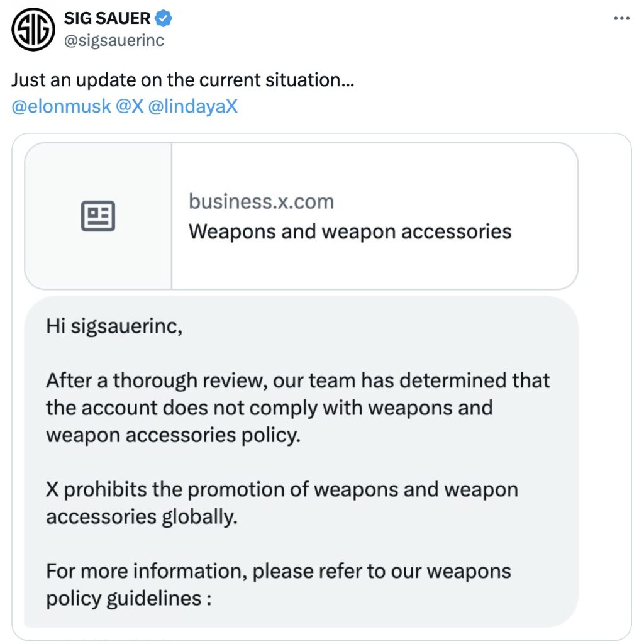The image size is (644, 644).
Task: Open "Weapons and weapon accessories" card title
Action: click(350, 231)
